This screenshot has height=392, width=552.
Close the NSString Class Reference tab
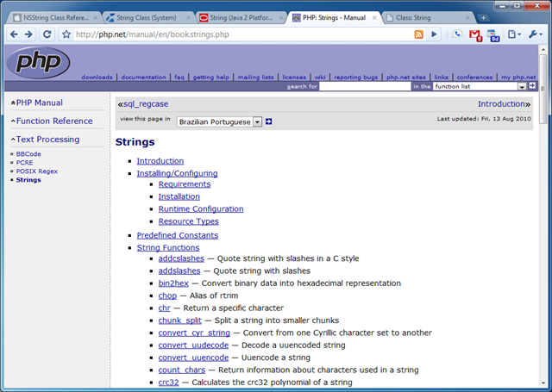[x=95, y=18]
